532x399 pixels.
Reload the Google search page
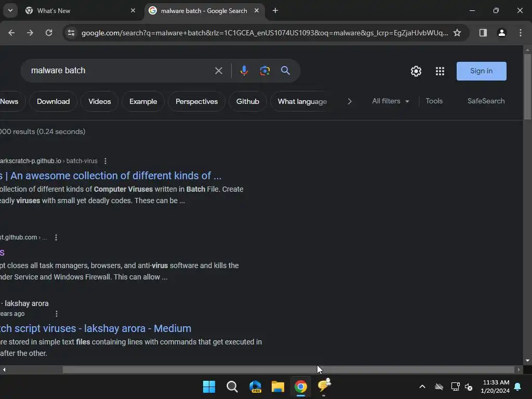[49, 33]
